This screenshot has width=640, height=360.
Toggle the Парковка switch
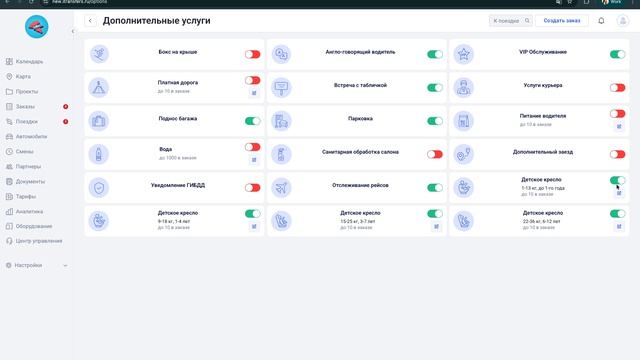point(435,121)
